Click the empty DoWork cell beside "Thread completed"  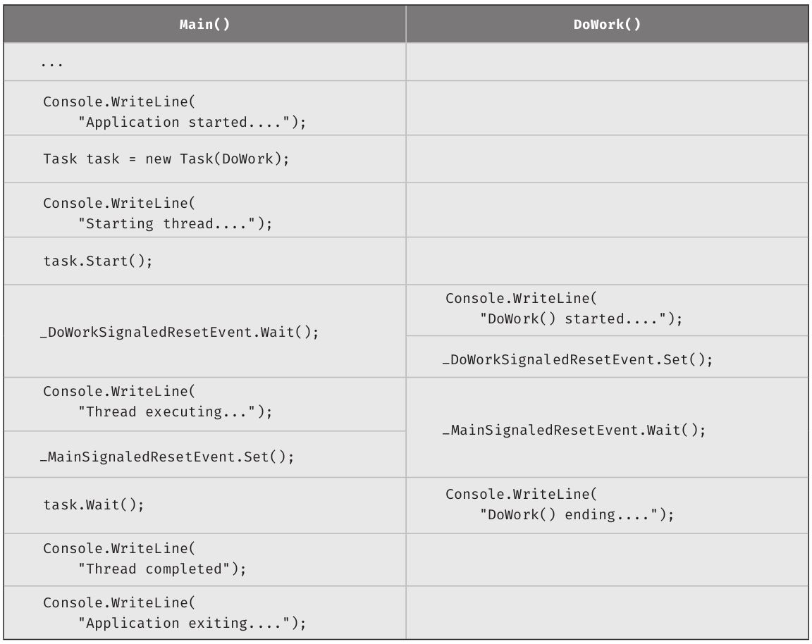(607, 559)
